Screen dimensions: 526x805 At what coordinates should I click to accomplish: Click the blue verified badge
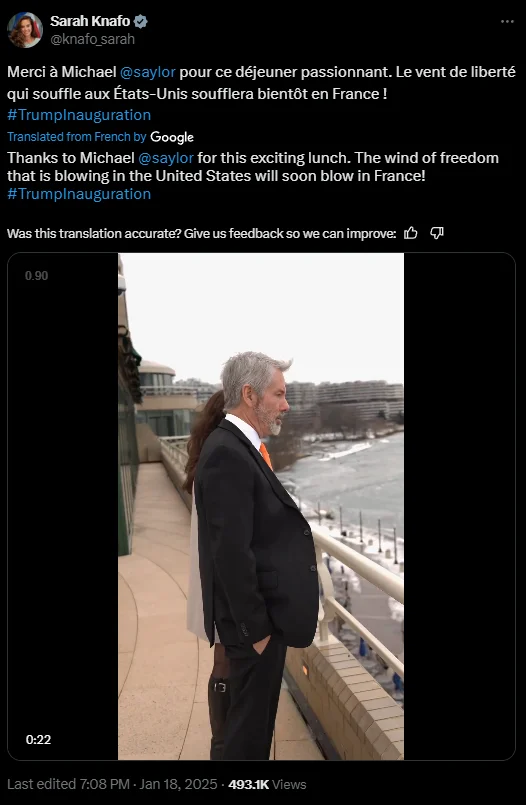pos(141,21)
